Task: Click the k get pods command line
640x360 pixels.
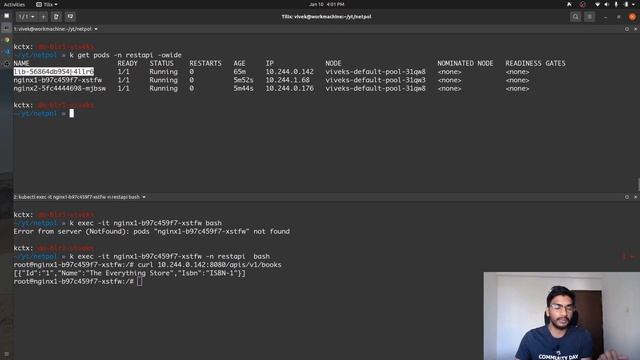Action: click(125, 55)
